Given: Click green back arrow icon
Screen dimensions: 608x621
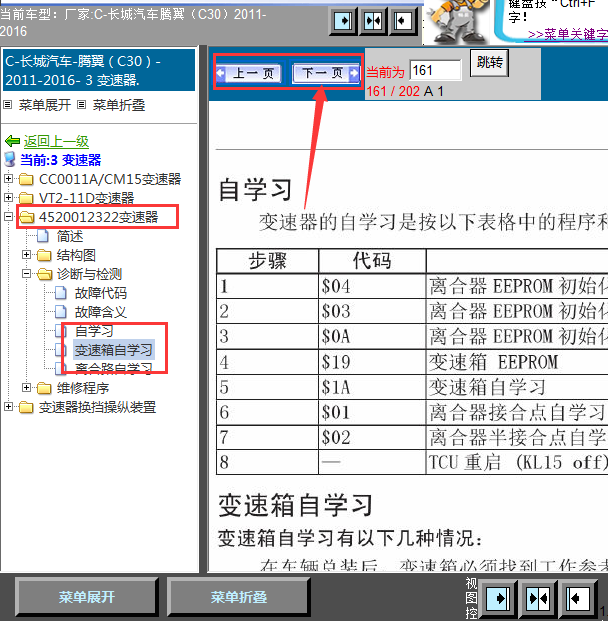Looking at the screenshot, I should pyautogui.click(x=13, y=141).
